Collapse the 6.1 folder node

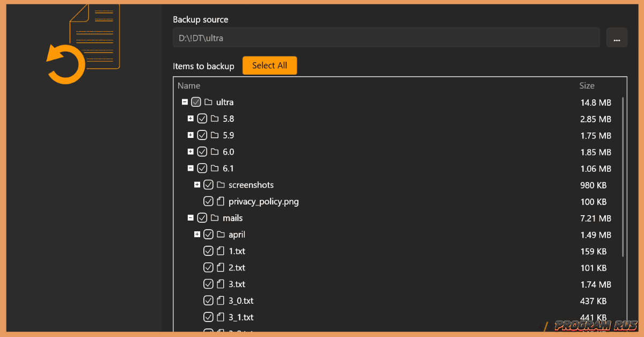click(x=191, y=168)
